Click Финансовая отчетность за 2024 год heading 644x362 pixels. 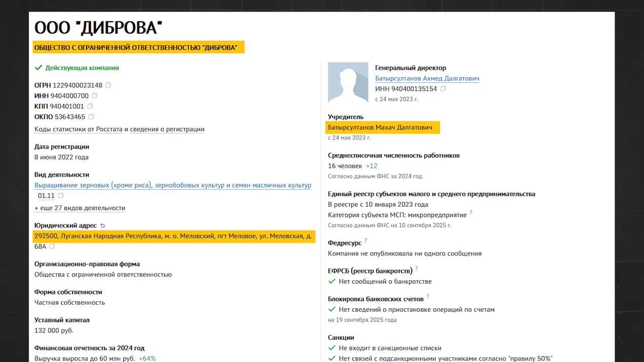tap(89, 348)
